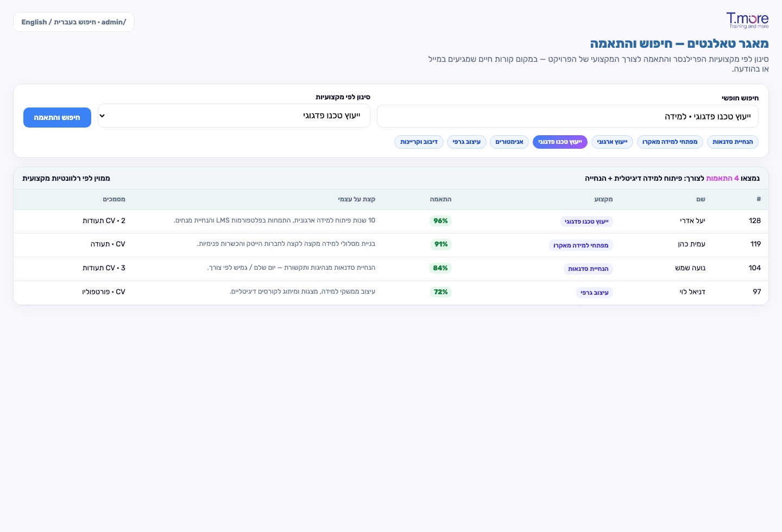The image size is (782, 532).
Task: Open documents CV • תעודה for עמית כהן
Action: tap(108, 244)
